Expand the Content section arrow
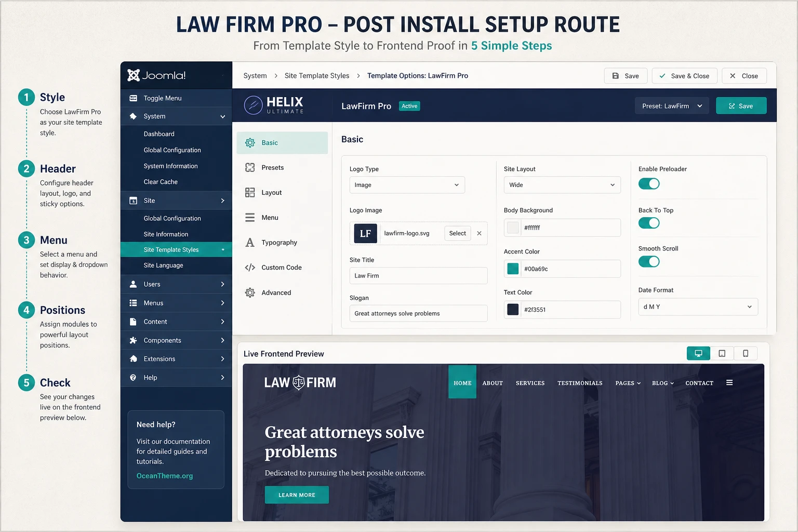798x532 pixels. coord(223,322)
